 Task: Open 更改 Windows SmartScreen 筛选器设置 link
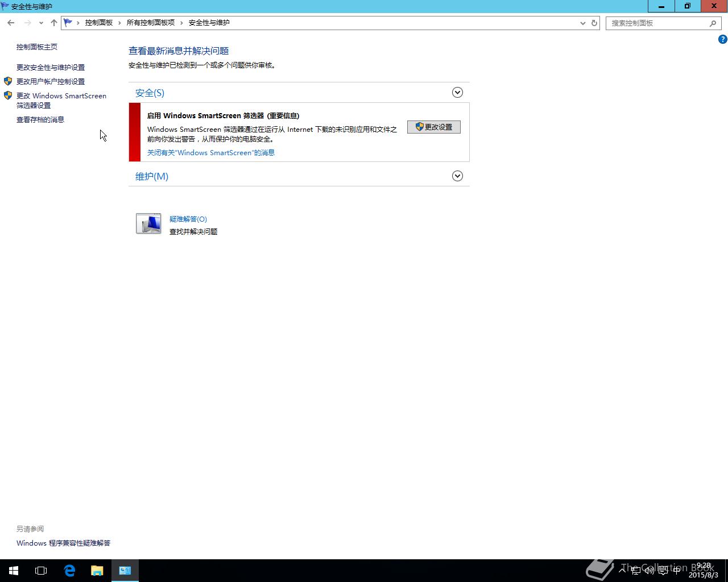click(61, 101)
